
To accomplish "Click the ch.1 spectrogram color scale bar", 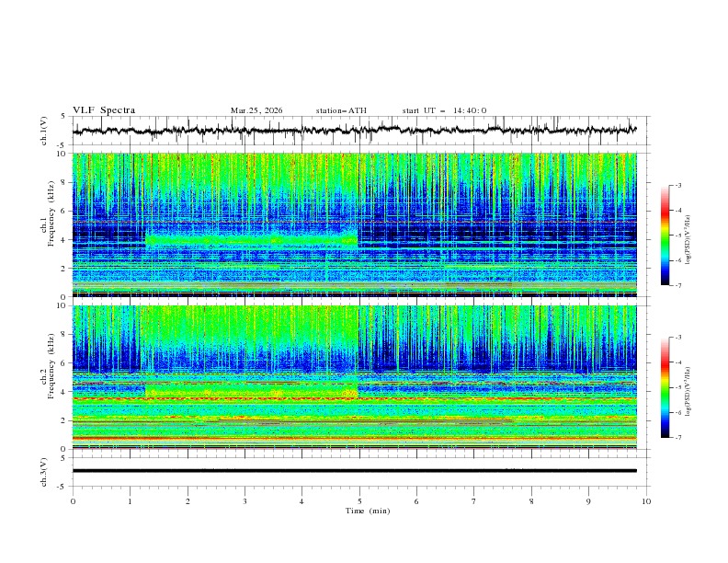I will 665,236.
